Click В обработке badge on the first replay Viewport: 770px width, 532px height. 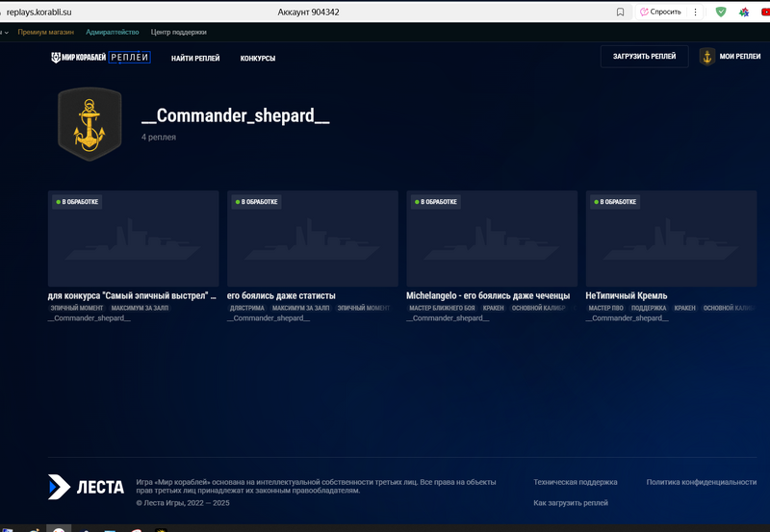[77, 202]
